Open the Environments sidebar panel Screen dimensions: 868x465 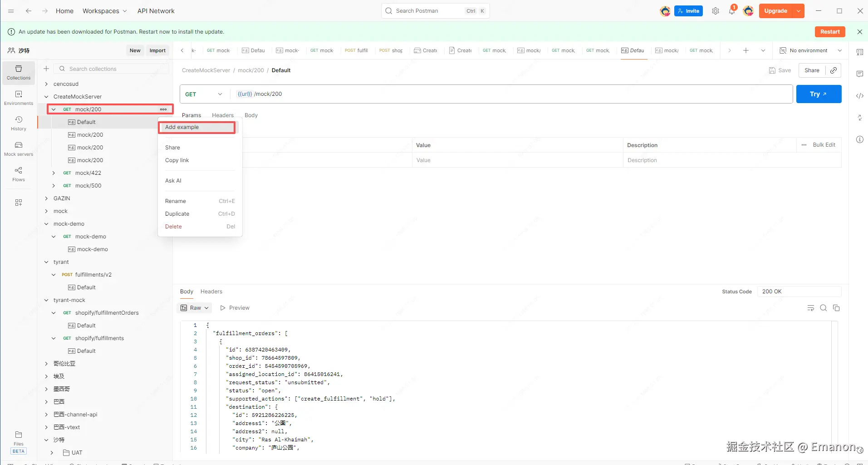tap(19, 98)
